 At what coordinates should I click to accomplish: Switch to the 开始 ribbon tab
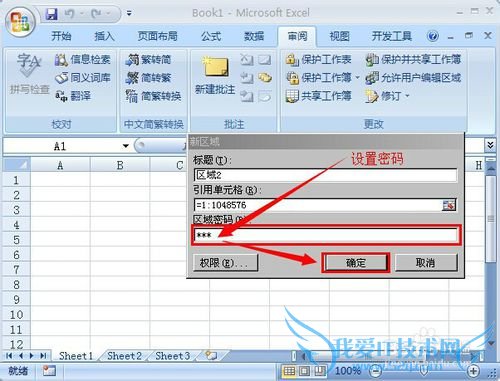pos(61,36)
